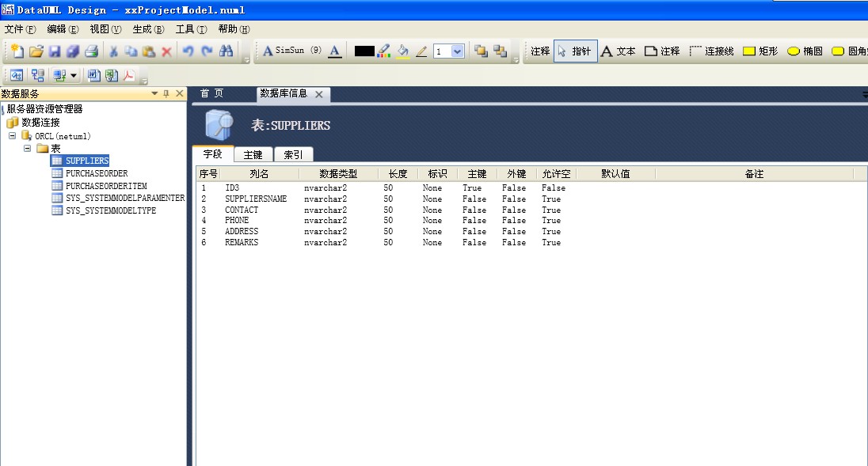Open the 文件(F) menu
868x466 pixels.
pos(20,29)
